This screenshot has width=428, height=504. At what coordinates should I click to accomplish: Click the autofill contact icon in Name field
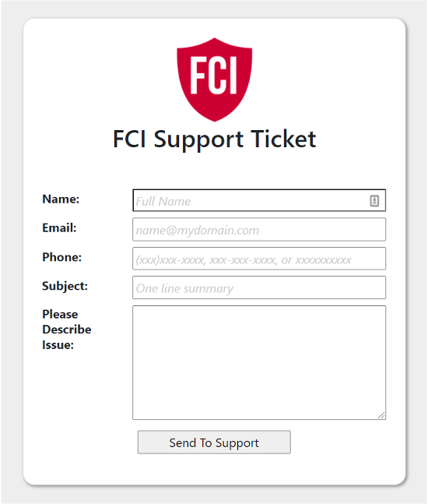point(374,201)
